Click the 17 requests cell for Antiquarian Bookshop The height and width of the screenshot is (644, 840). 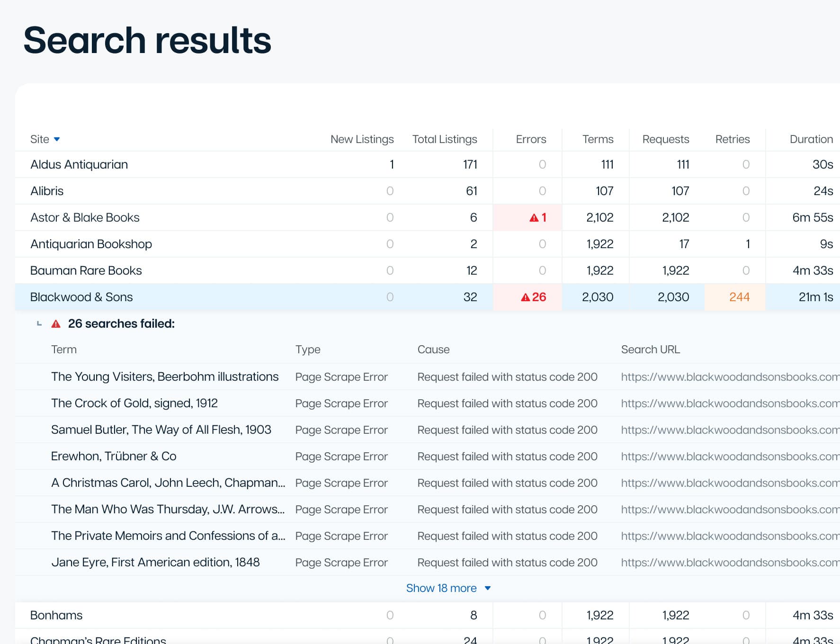click(684, 244)
